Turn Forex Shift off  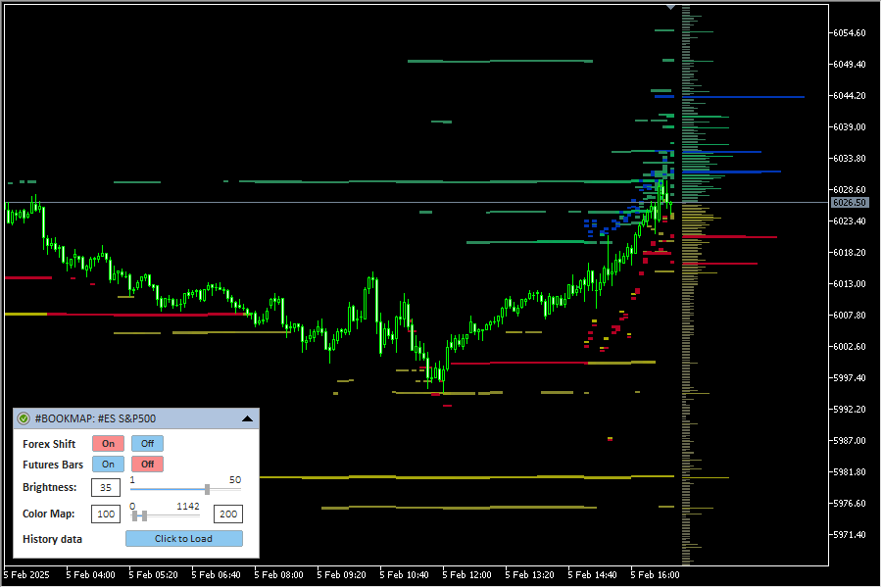click(147, 444)
